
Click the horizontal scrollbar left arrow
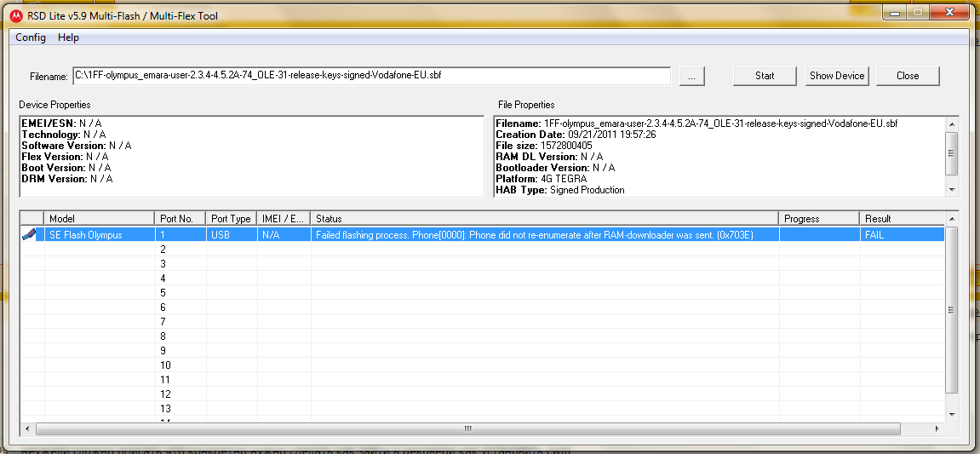click(x=27, y=428)
